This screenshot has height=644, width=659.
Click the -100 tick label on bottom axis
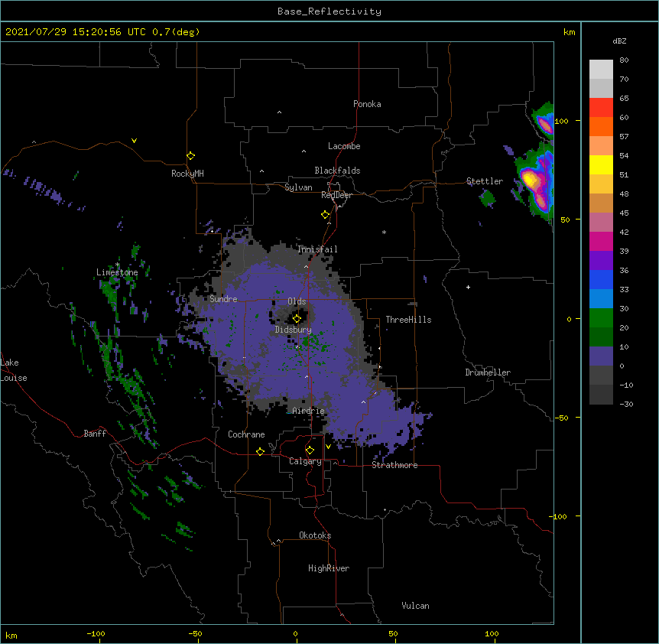(96, 633)
